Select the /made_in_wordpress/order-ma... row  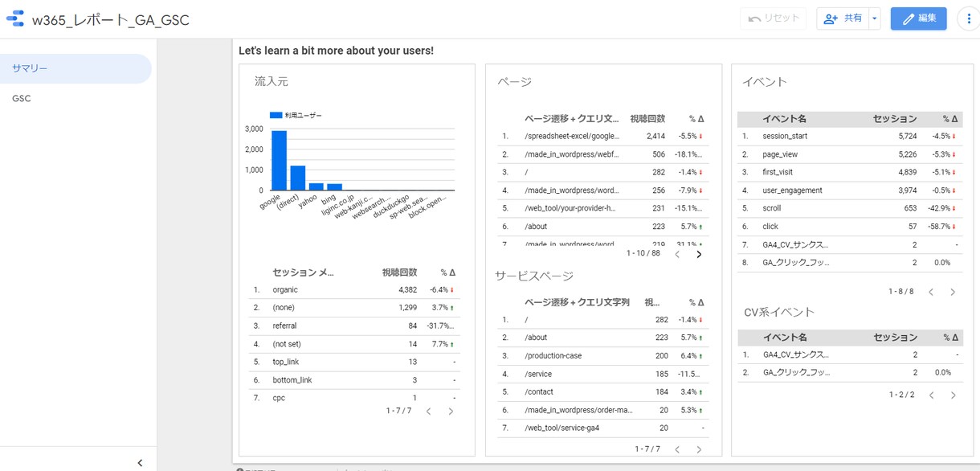coord(602,410)
